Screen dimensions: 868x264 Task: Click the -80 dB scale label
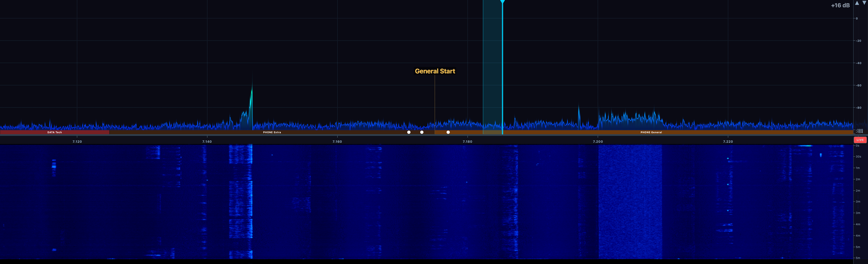point(858,108)
